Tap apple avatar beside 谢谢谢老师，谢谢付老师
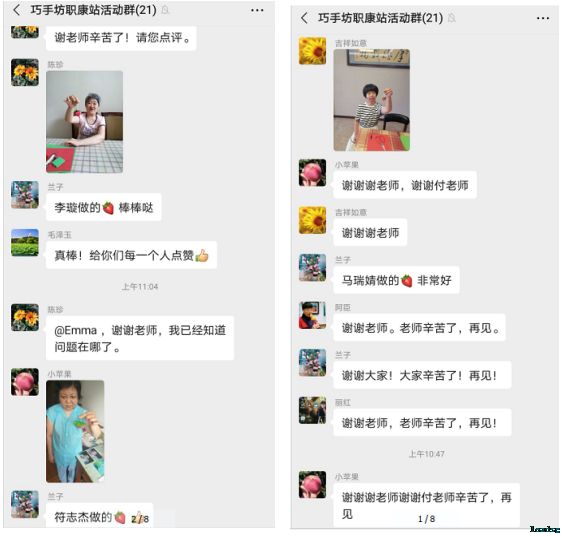Viewport: 561px width, 534px height. coord(312,173)
